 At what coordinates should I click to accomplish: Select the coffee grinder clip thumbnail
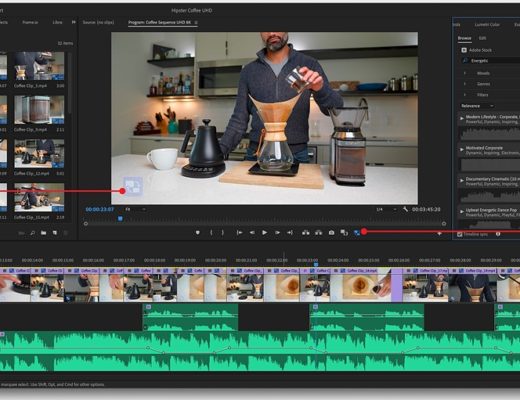pos(39,110)
